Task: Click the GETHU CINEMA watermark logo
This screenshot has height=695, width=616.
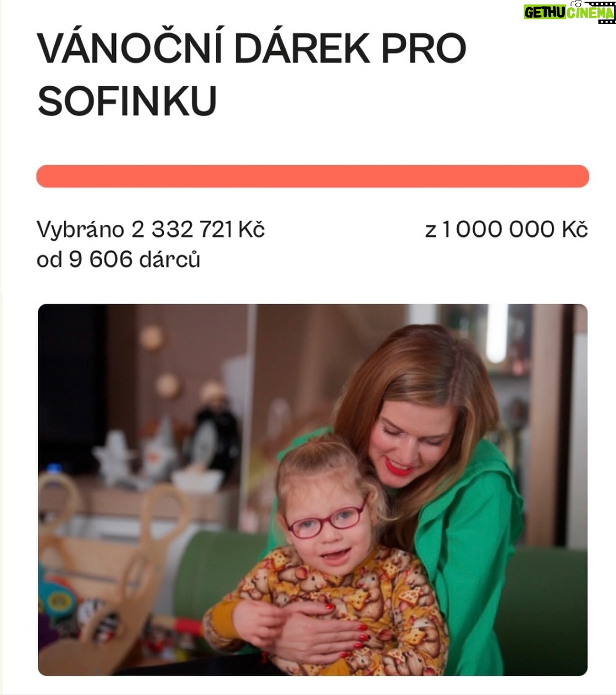Action: tap(569, 12)
